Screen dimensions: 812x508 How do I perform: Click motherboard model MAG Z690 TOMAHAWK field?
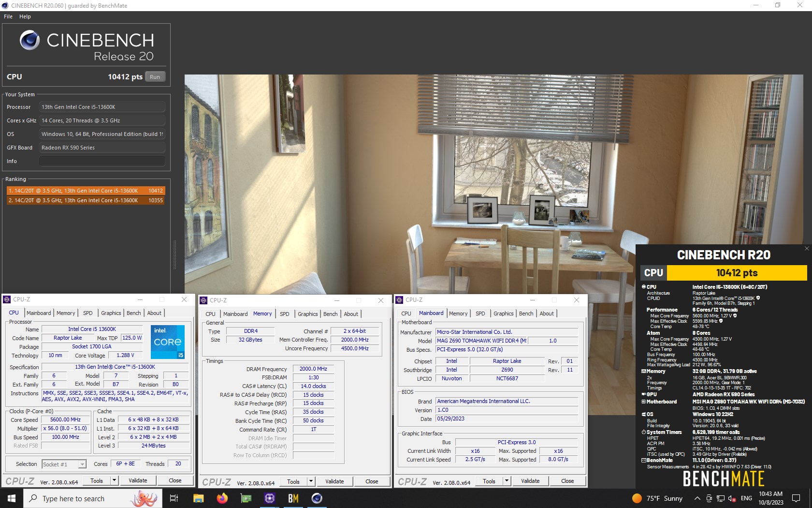tap(481, 341)
